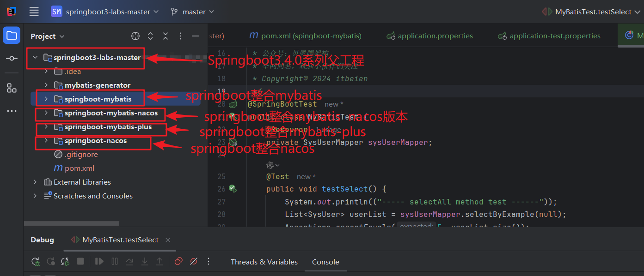This screenshot has height=276, width=644.
Task: Switch to application-test.properties editor tab
Action: tap(549, 36)
